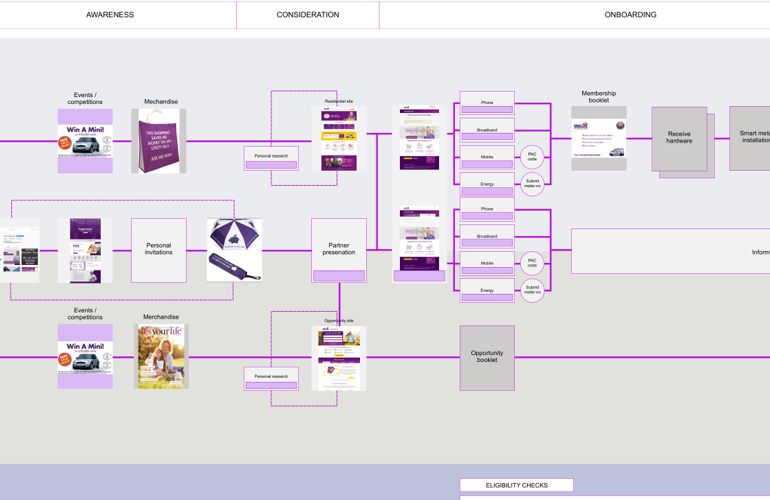Viewport: 770px width, 500px height.
Task: Select the Personal invitations box
Action: tap(158, 250)
